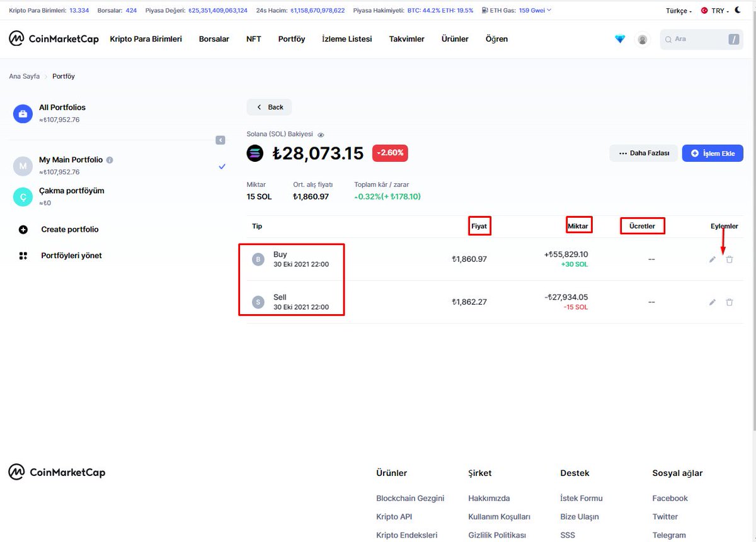
Task: Open Kripto Endeksleri footer link
Action: [x=406, y=535]
